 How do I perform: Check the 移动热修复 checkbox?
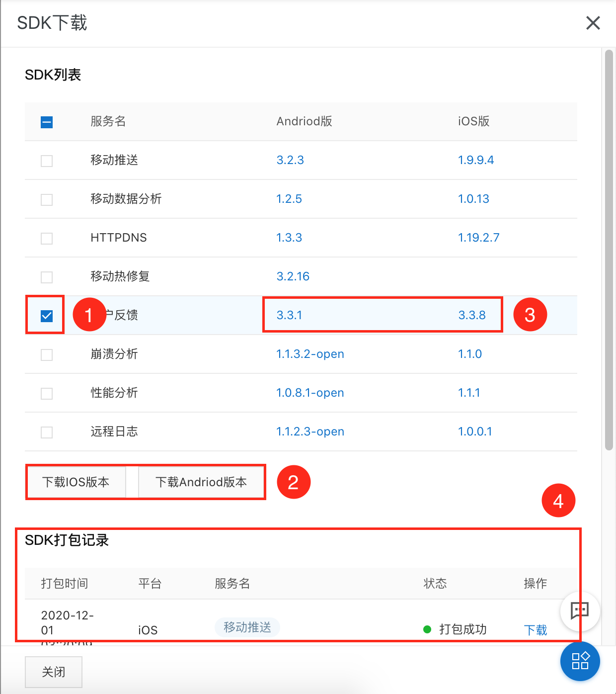click(47, 277)
